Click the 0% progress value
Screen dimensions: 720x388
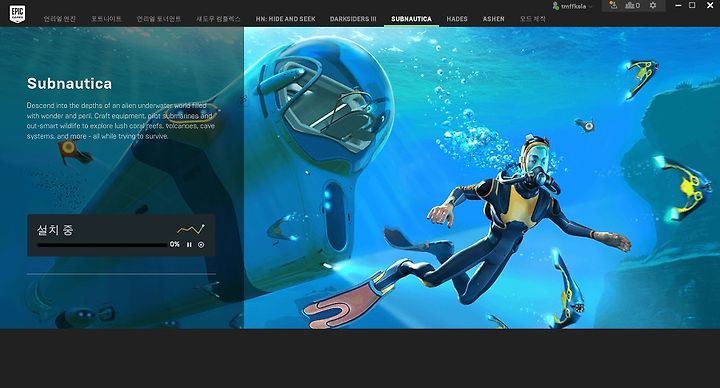(174, 244)
